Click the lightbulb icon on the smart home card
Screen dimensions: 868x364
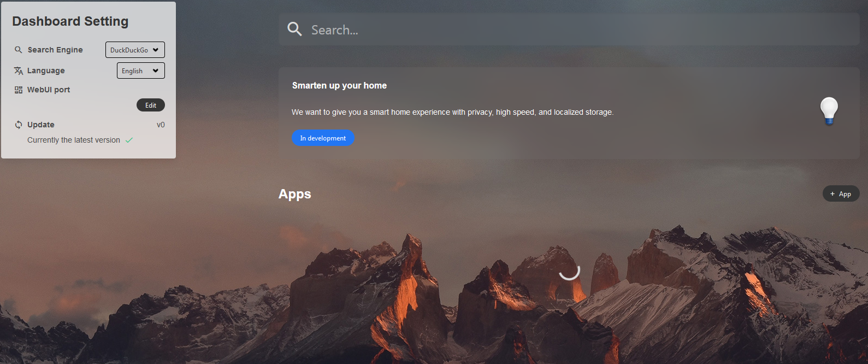829,111
